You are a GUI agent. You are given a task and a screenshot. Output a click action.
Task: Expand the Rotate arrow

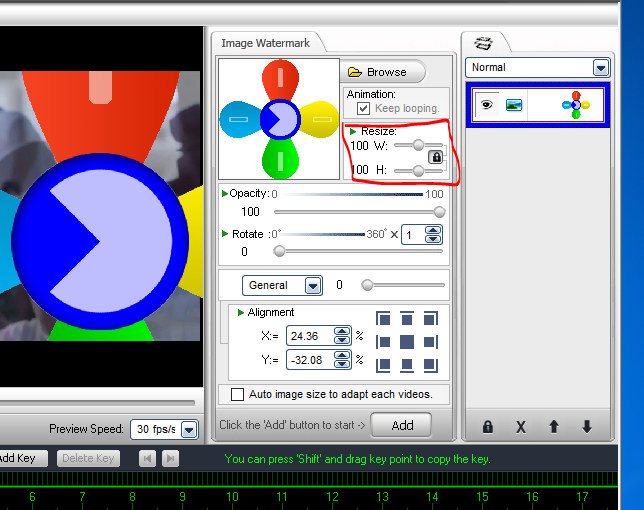tap(225, 234)
